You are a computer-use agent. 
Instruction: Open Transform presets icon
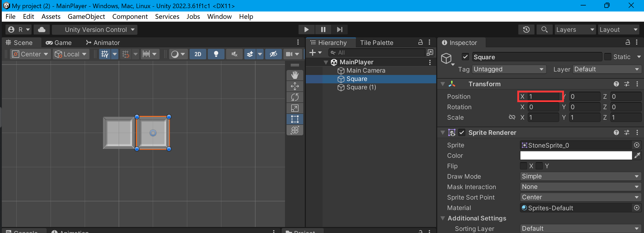tap(627, 84)
